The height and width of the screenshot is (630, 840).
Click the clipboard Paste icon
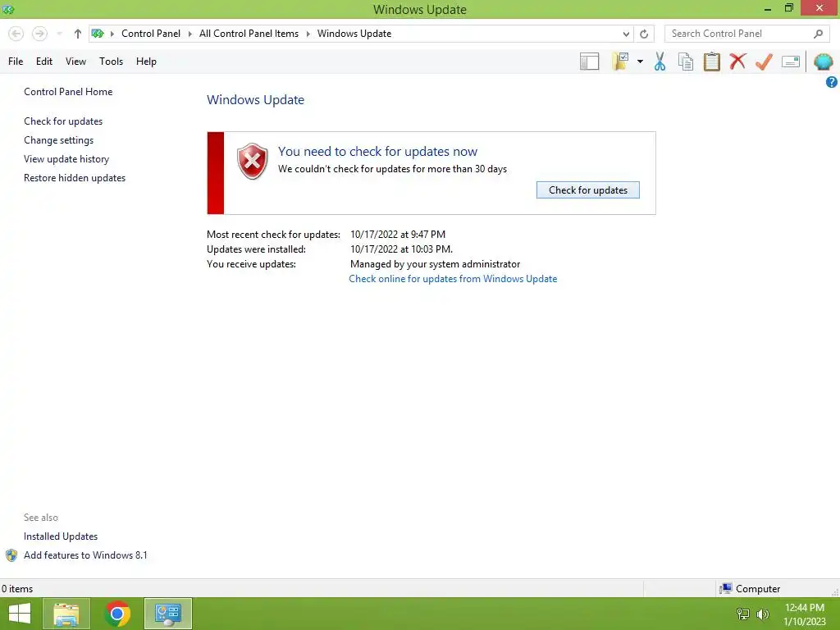pyautogui.click(x=712, y=62)
